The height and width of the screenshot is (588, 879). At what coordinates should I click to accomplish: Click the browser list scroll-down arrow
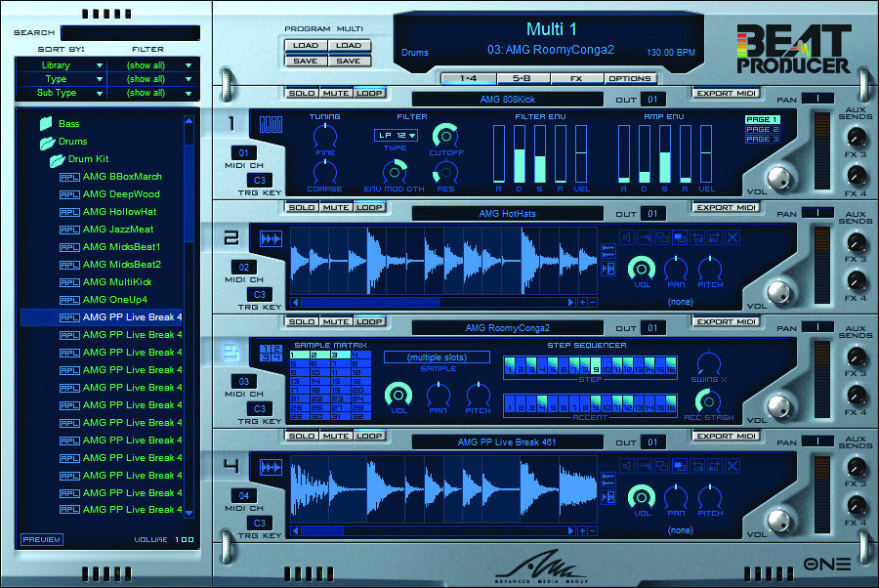click(188, 513)
